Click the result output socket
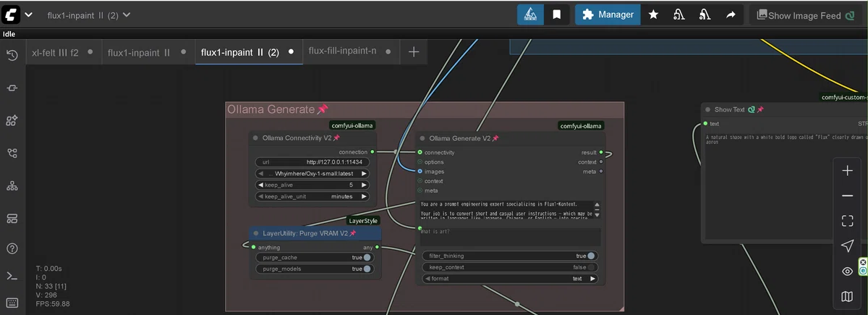This screenshot has width=868, height=315. click(602, 153)
